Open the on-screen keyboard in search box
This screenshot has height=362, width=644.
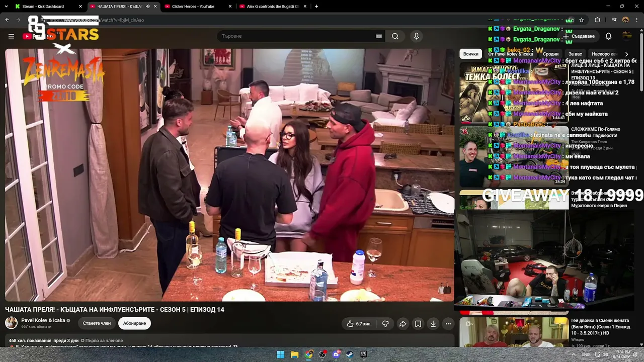click(379, 36)
